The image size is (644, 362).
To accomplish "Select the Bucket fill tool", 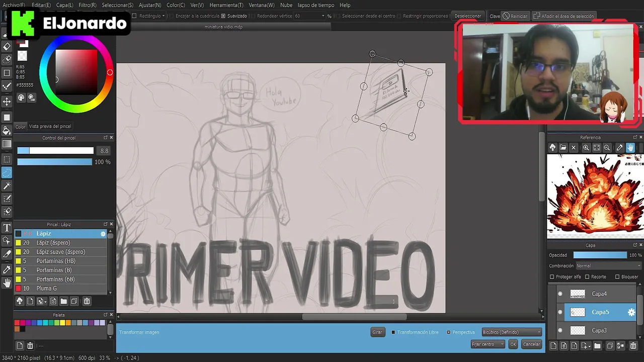I will click(7, 131).
